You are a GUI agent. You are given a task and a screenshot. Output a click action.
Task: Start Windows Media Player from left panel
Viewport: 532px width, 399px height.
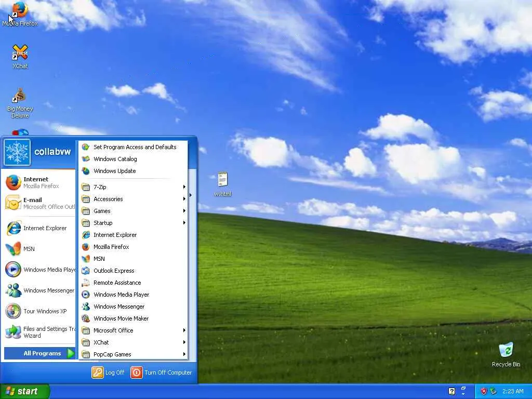[x=40, y=270]
